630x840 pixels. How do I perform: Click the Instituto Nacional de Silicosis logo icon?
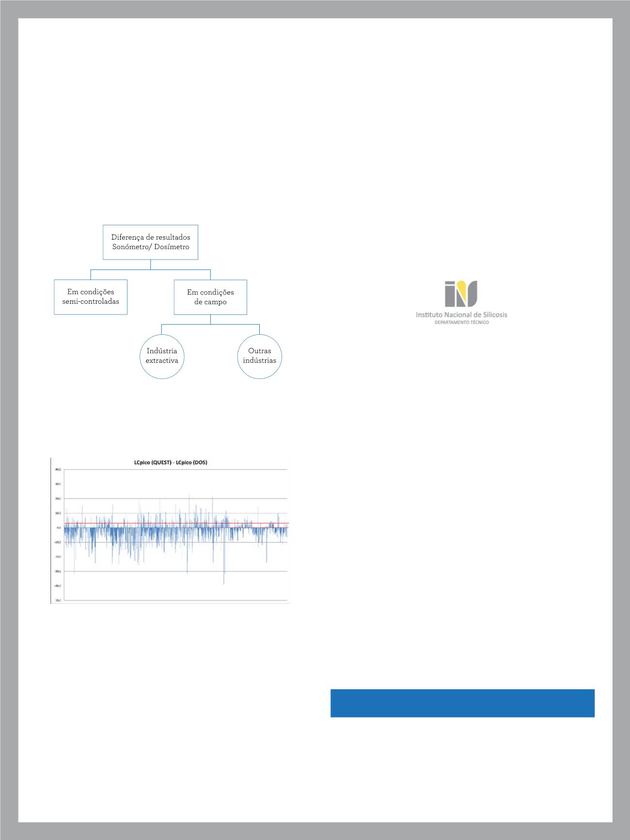click(x=461, y=294)
